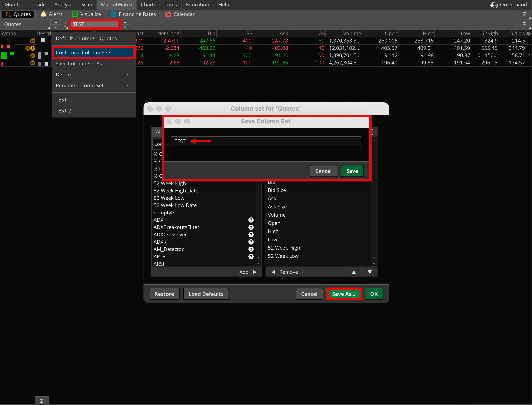
Task: Click the Add button
Action: [x=248, y=272]
